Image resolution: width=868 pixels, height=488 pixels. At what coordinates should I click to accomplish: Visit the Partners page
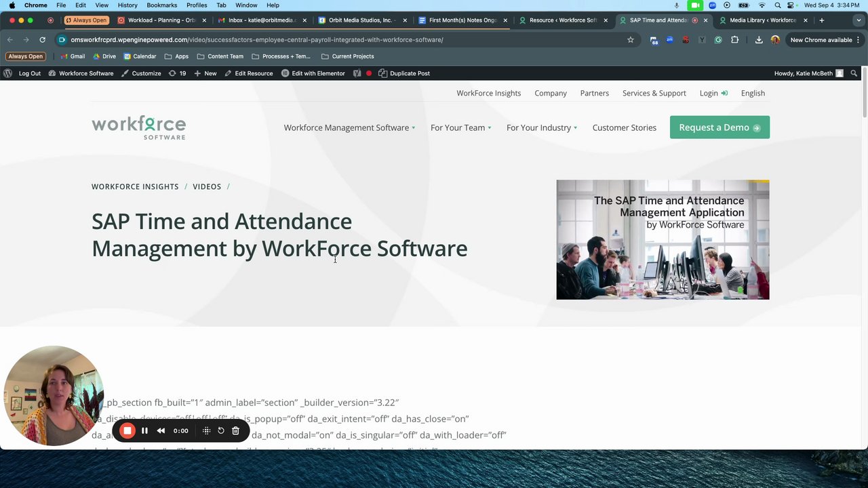tap(595, 93)
